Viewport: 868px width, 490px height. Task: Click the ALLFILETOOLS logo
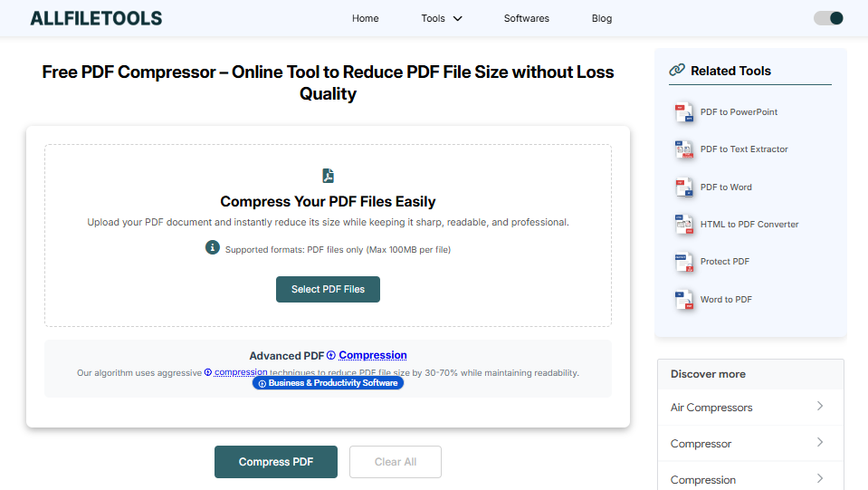coord(96,18)
